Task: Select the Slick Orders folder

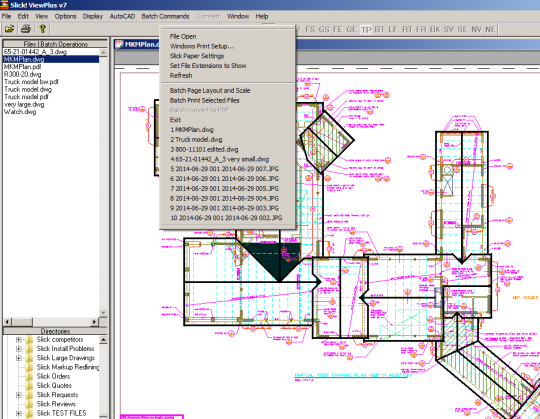Action: point(53,376)
